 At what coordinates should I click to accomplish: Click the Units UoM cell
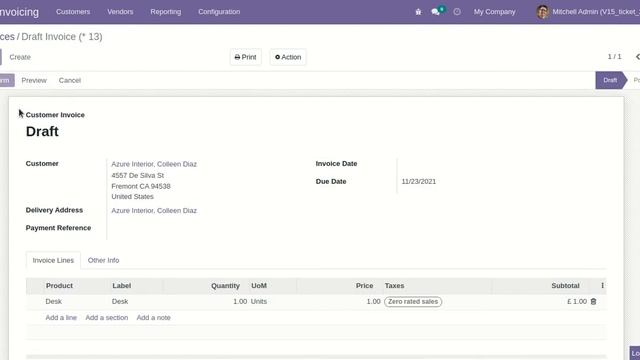pos(259,301)
